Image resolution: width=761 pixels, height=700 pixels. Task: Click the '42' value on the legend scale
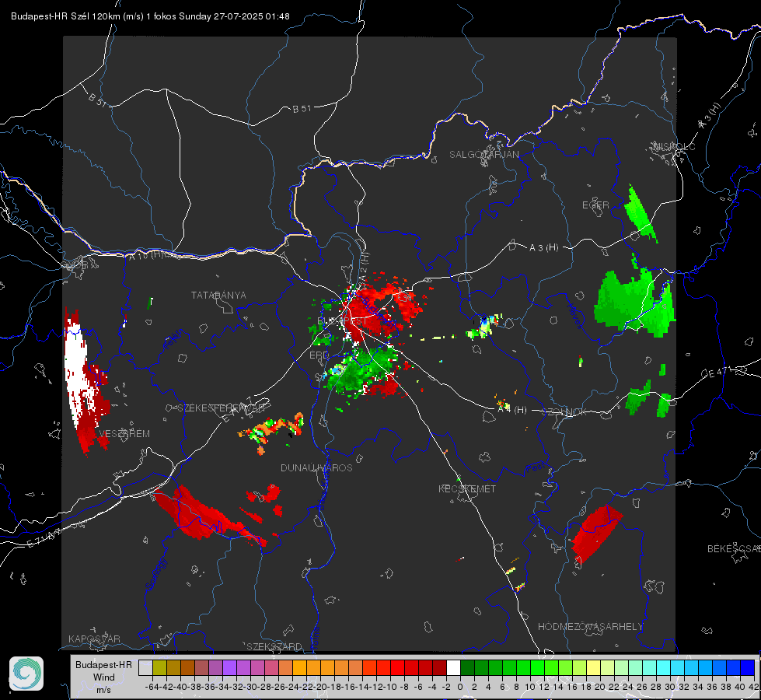click(x=753, y=687)
